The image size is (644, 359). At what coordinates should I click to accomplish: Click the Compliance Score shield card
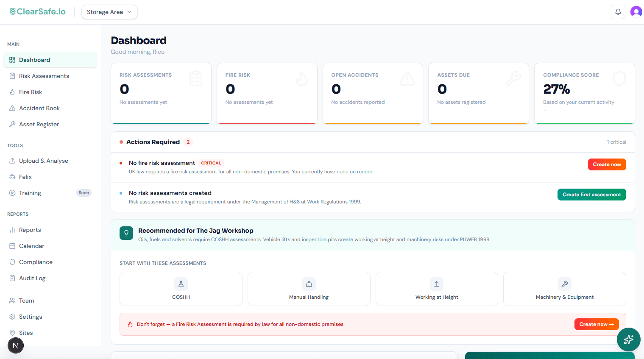[584, 93]
